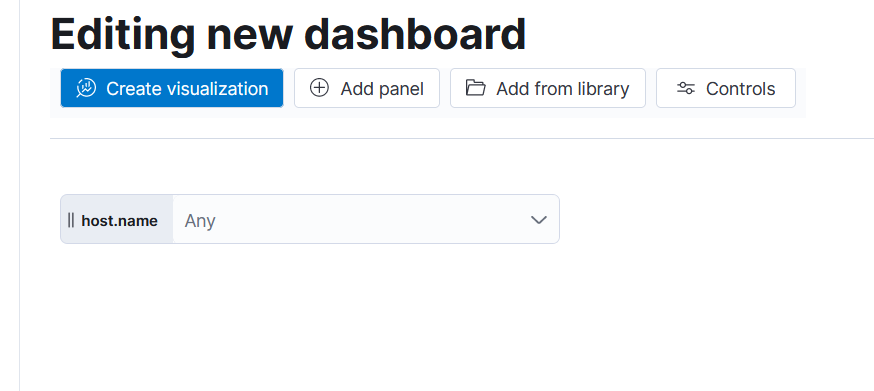This screenshot has width=874, height=391.
Task: Open the host.name control combo box
Action: (x=310, y=219)
